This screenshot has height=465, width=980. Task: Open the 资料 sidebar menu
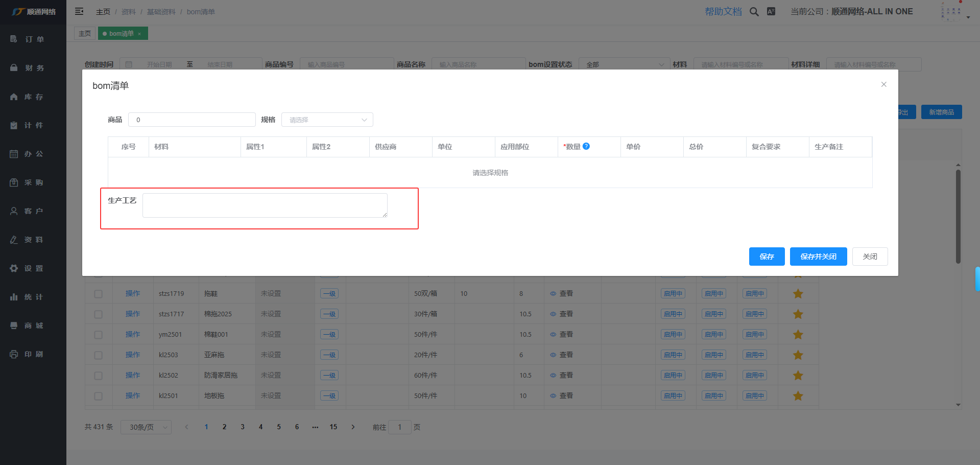pyautogui.click(x=33, y=240)
